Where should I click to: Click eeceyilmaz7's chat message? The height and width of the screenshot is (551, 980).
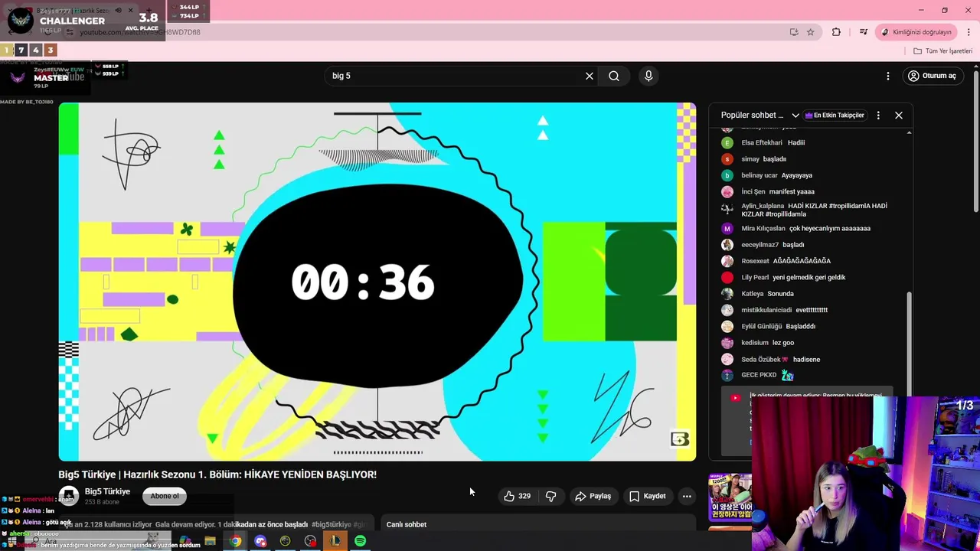tap(810, 244)
